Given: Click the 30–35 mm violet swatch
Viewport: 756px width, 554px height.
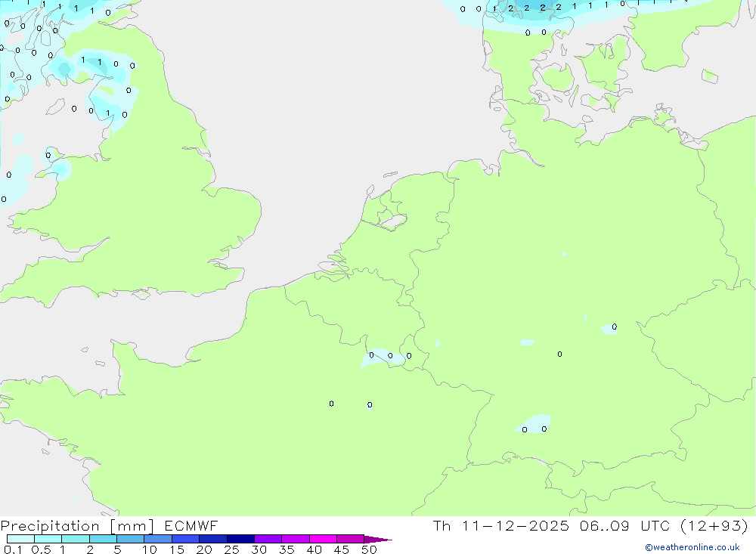Looking at the screenshot, I should [268, 539].
